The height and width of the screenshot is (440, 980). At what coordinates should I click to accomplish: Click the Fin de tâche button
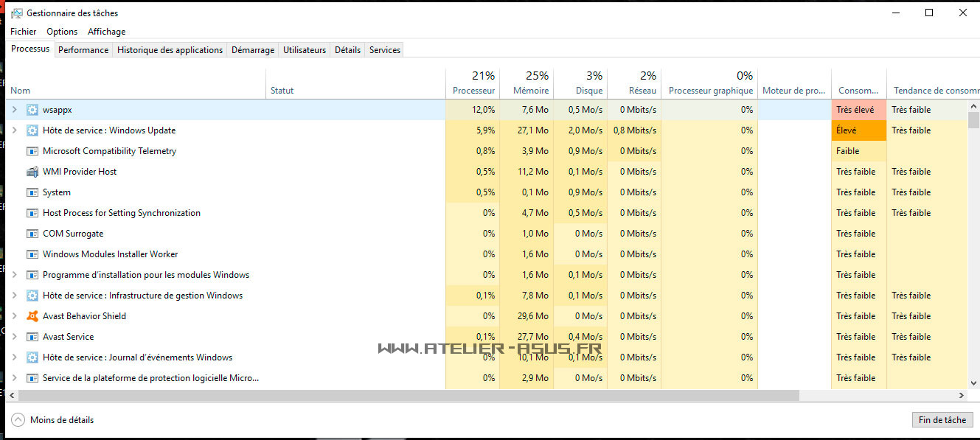[942, 420]
